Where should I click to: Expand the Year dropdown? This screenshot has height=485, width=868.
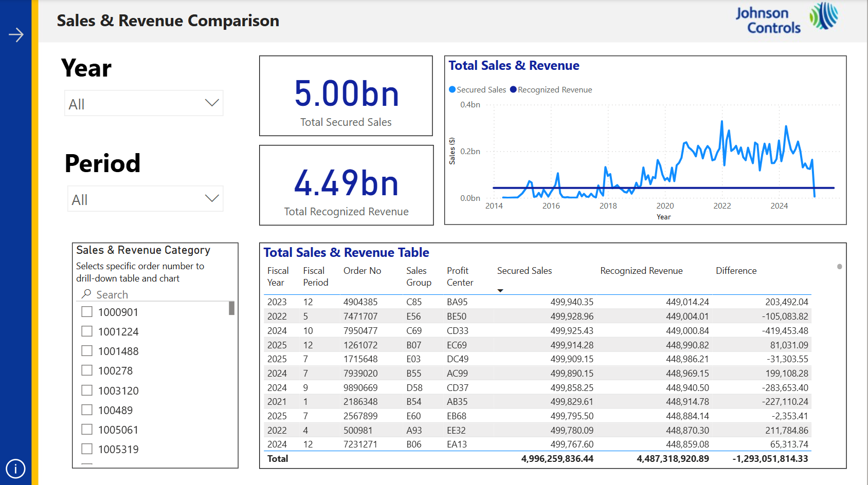click(x=211, y=103)
